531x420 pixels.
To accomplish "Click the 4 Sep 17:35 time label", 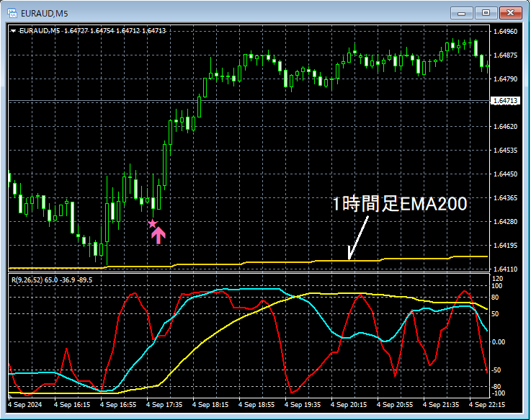I will pos(164,405).
